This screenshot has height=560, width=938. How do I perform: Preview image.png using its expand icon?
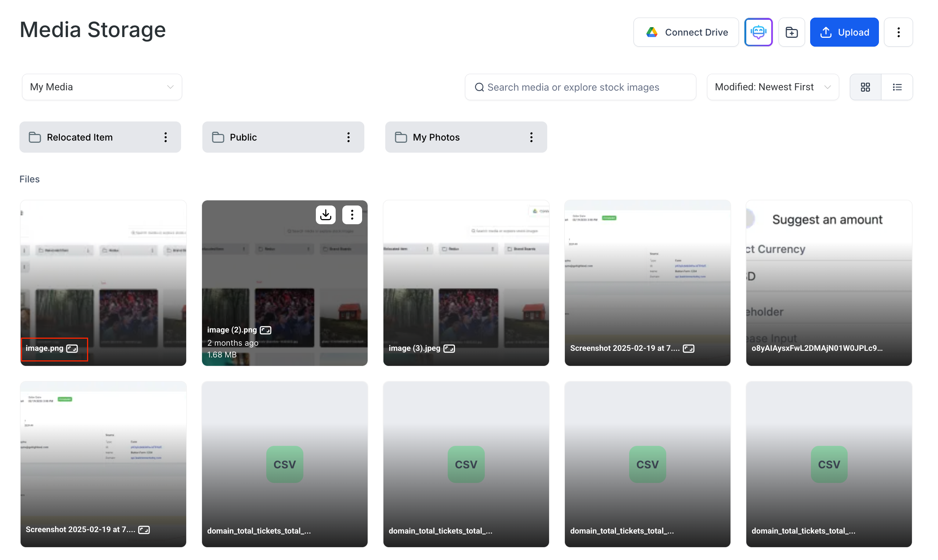[72, 348]
